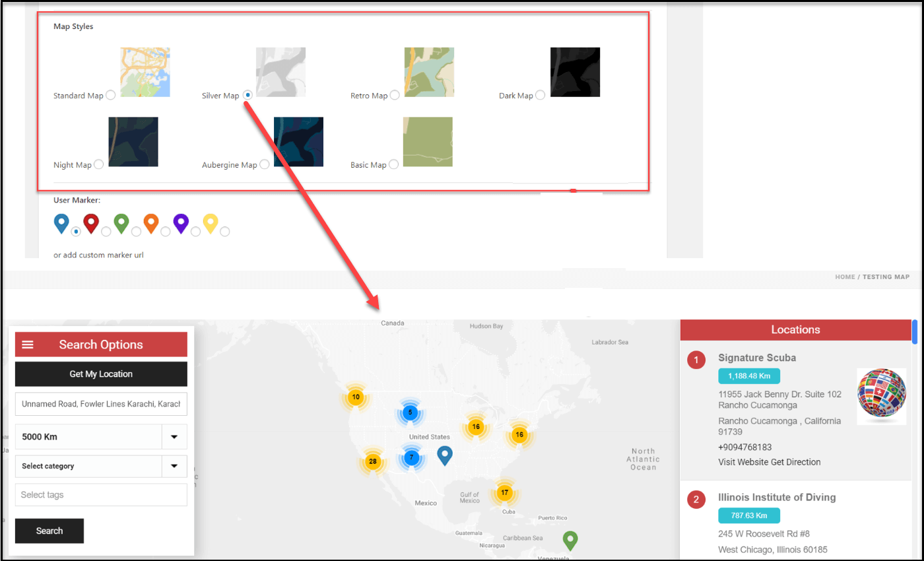
Task: Click the Aubergine Map preview thumbnail
Action: 298,142
